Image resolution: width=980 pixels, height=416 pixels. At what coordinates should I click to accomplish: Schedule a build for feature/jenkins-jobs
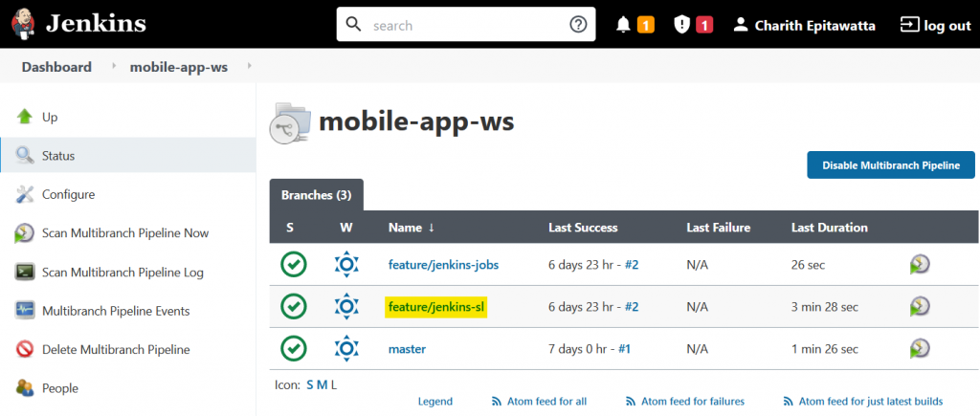pyautogui.click(x=920, y=265)
